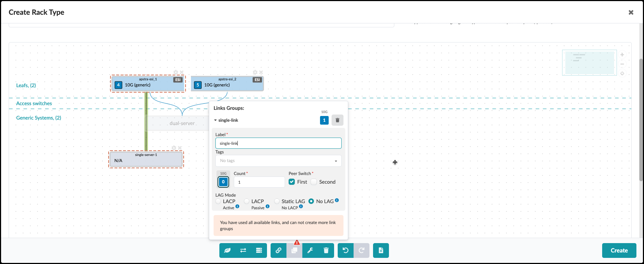
Task: Check the Second peer switch checkbox
Action: coord(314,182)
